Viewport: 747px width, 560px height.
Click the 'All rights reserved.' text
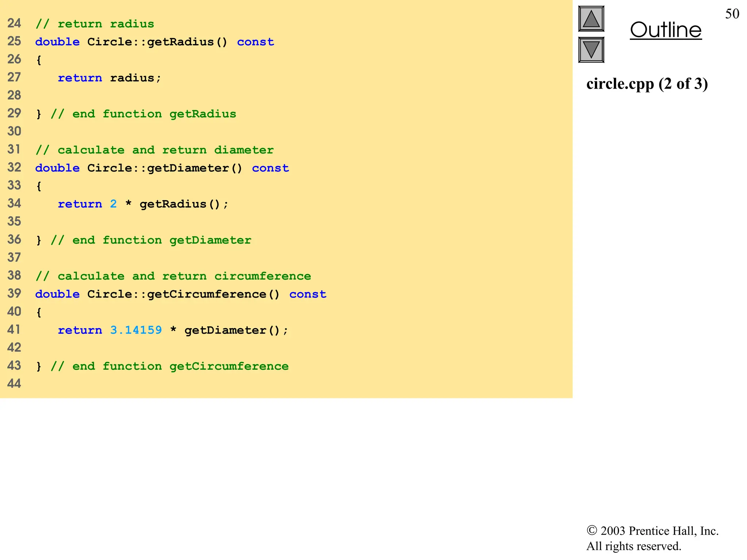[634, 546]
